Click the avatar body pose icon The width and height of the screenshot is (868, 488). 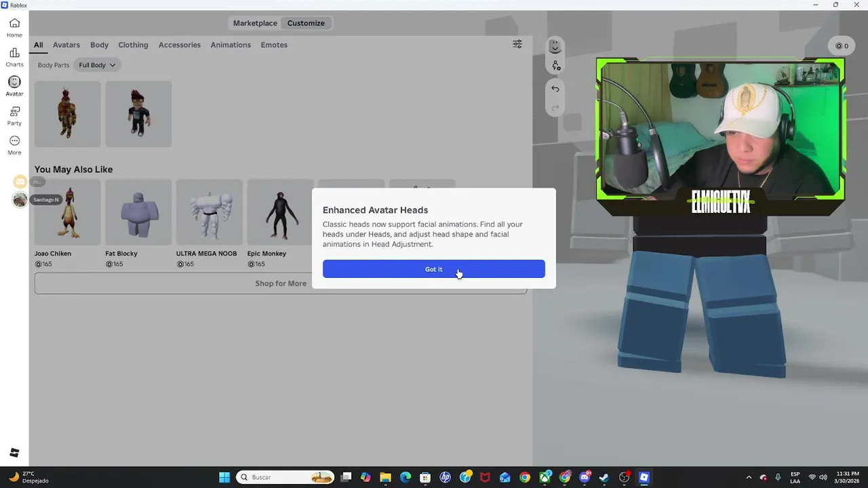[x=555, y=66]
